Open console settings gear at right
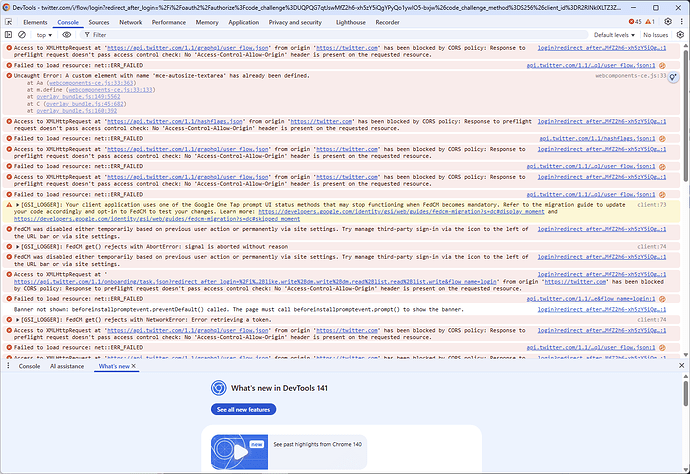This screenshot has height=474, width=690. pos(682,34)
